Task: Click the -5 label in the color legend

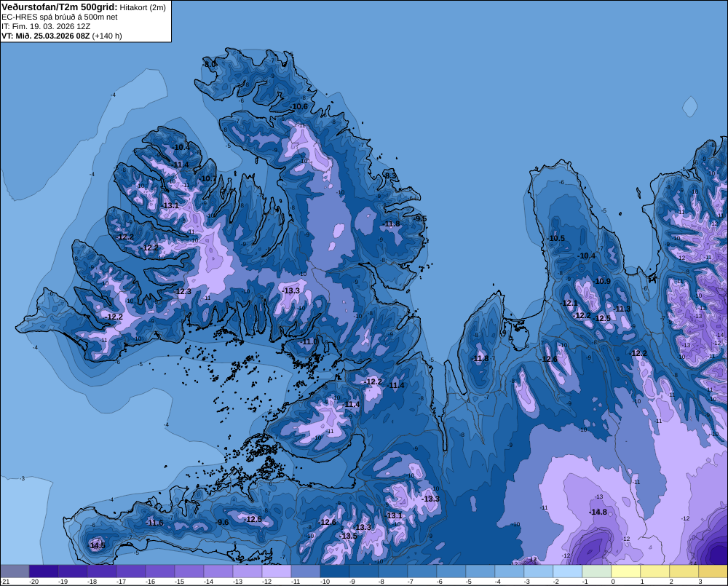Action: (x=469, y=582)
